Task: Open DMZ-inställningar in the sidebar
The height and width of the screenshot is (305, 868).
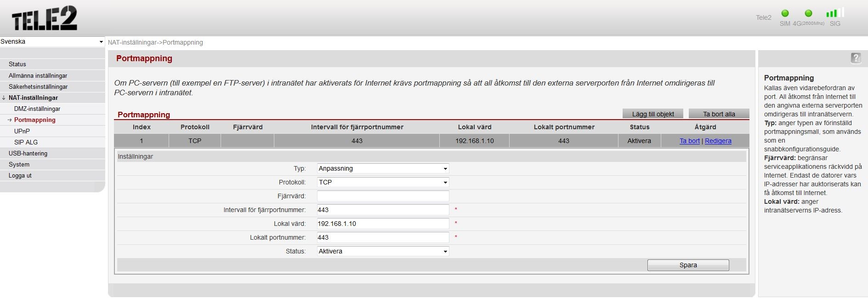Action: pos(37,109)
